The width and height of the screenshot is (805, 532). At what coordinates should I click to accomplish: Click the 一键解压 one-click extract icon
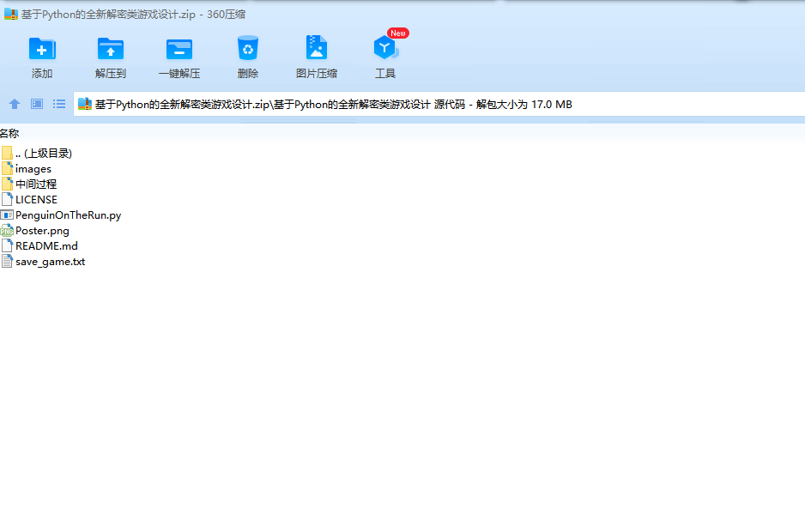pos(179,49)
